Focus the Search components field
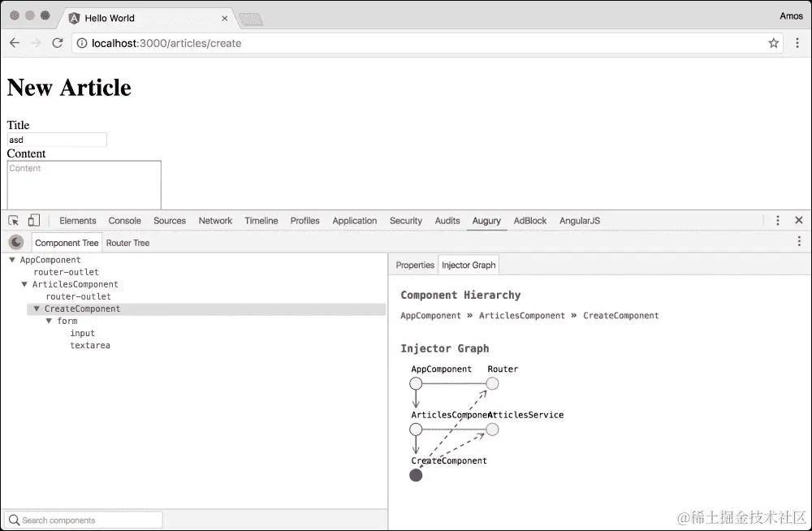This screenshot has height=531, width=812. (x=84, y=520)
